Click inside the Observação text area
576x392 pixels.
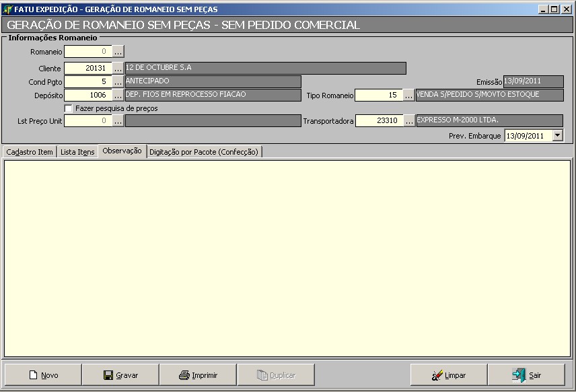point(287,258)
